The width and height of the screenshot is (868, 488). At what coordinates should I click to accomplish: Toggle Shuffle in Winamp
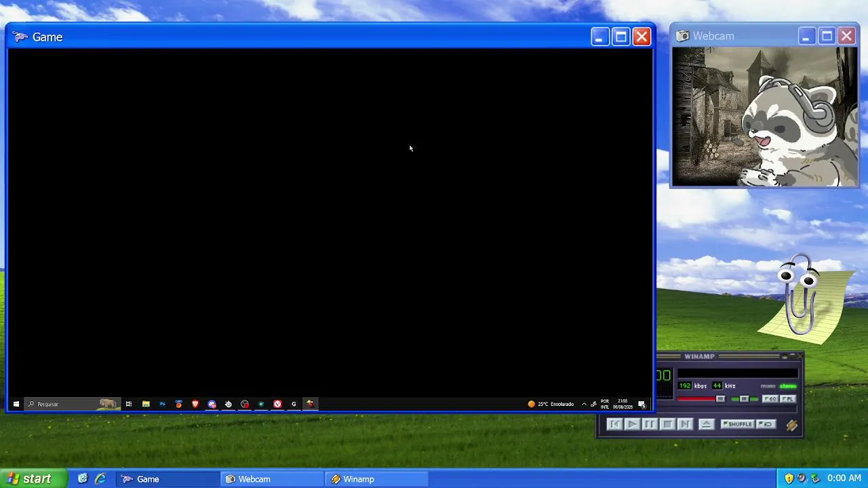tap(737, 424)
